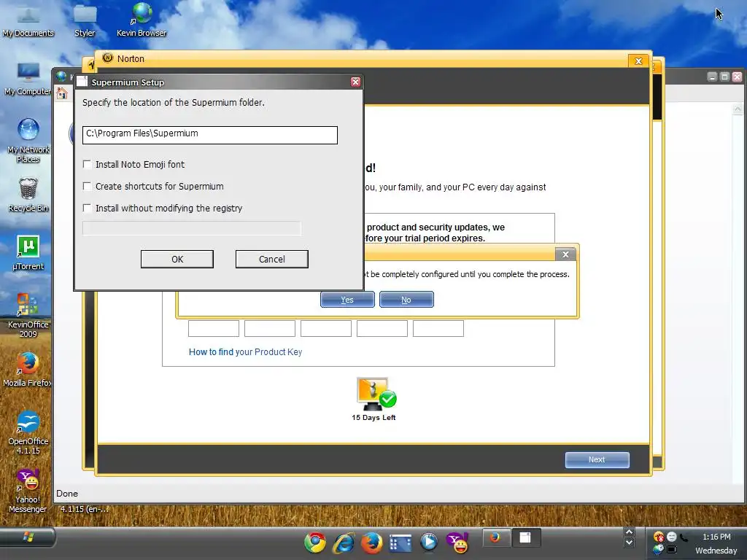Viewport: 747px width, 560px height.
Task: Close the Norton window
Action: pyautogui.click(x=638, y=61)
